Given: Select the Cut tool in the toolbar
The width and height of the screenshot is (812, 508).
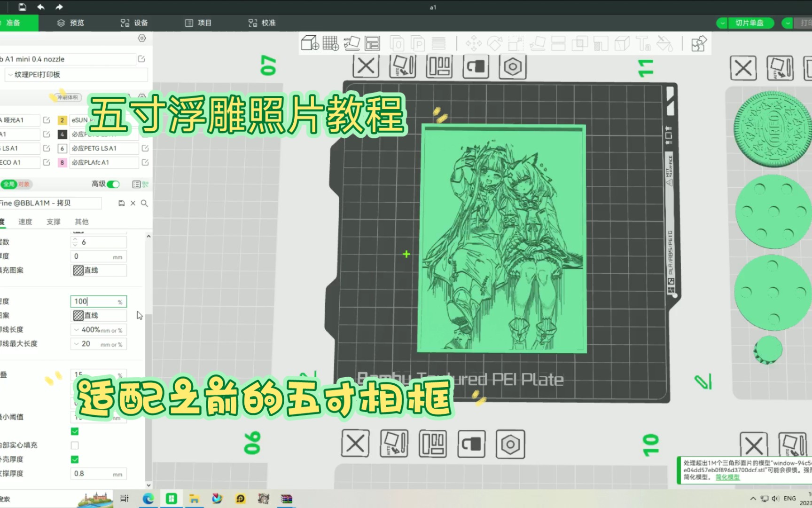Looking at the screenshot, I should 558,43.
